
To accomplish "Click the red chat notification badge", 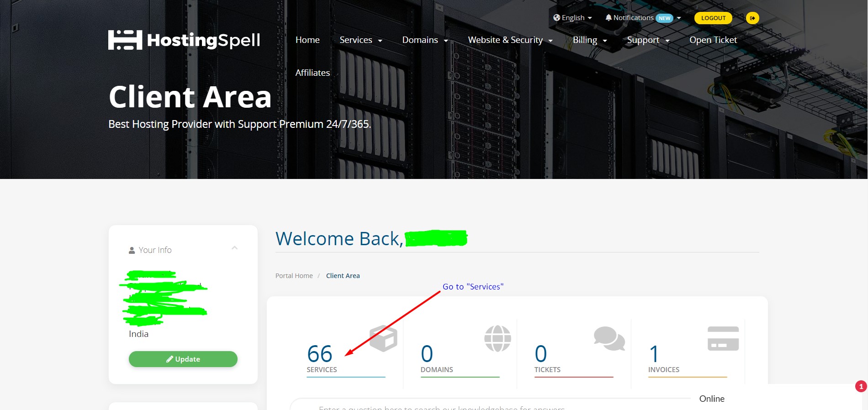I will (861, 386).
